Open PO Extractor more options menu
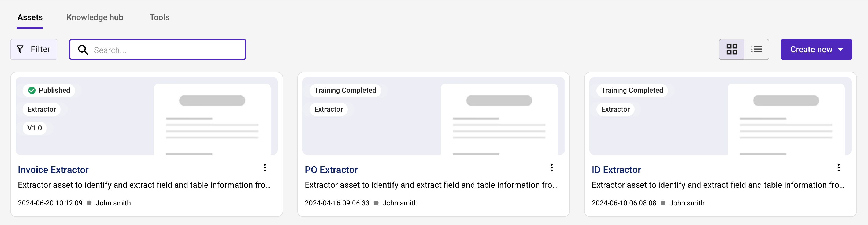This screenshot has width=868, height=225. click(x=552, y=168)
